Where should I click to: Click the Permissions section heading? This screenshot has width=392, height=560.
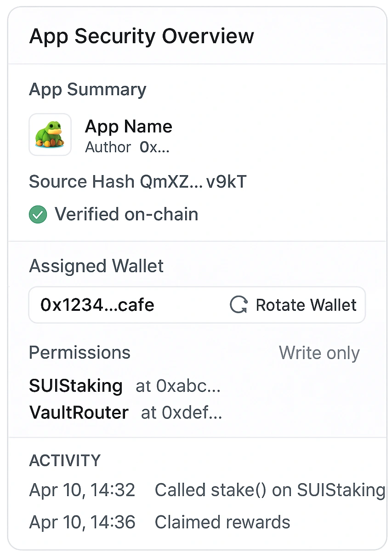80,353
